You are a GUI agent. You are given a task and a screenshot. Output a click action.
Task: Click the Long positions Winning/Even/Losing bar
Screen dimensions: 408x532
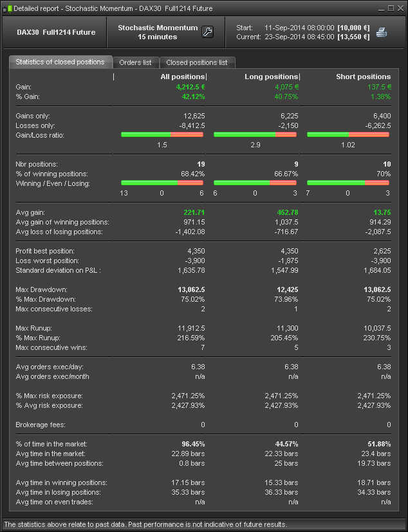[255, 183]
